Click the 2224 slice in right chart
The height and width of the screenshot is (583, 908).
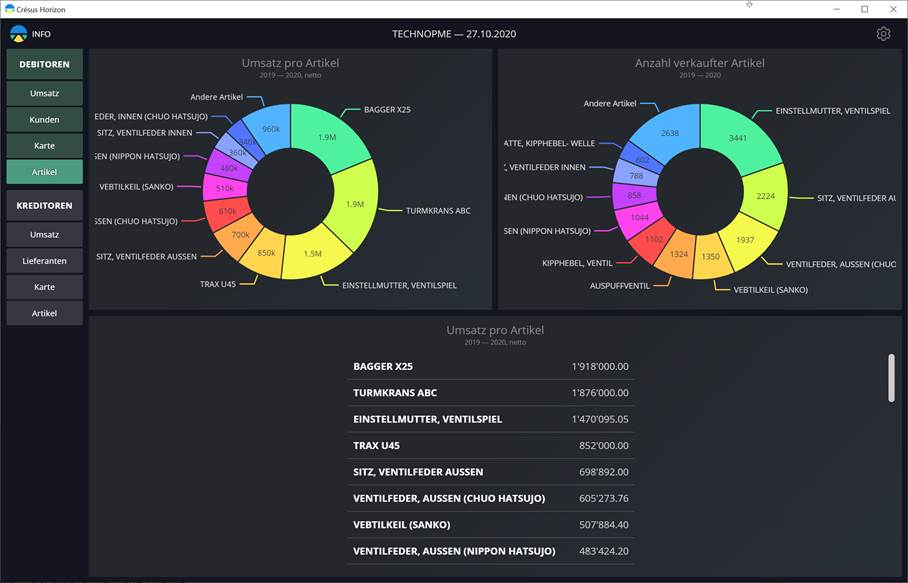765,196
